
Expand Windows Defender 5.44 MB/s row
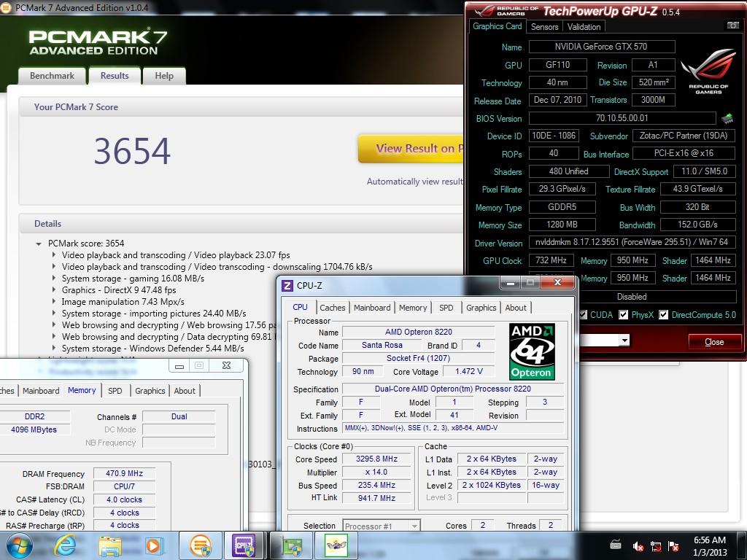click(x=54, y=349)
